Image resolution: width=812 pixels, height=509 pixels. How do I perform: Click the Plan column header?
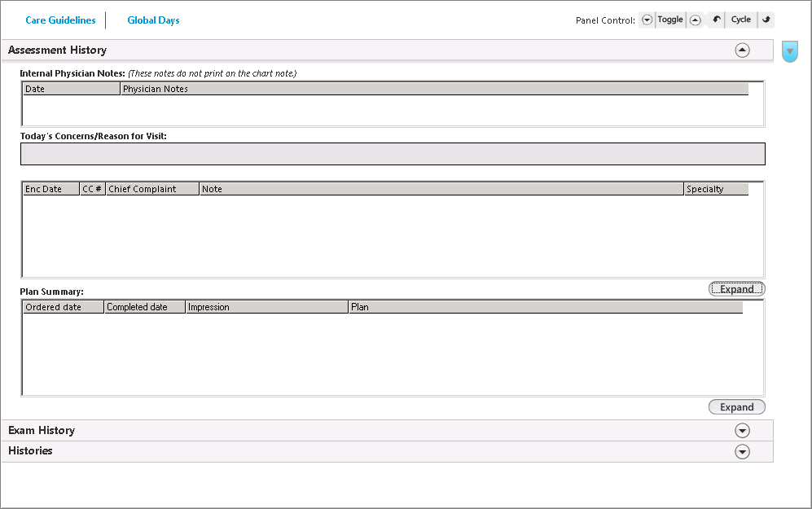pos(546,307)
